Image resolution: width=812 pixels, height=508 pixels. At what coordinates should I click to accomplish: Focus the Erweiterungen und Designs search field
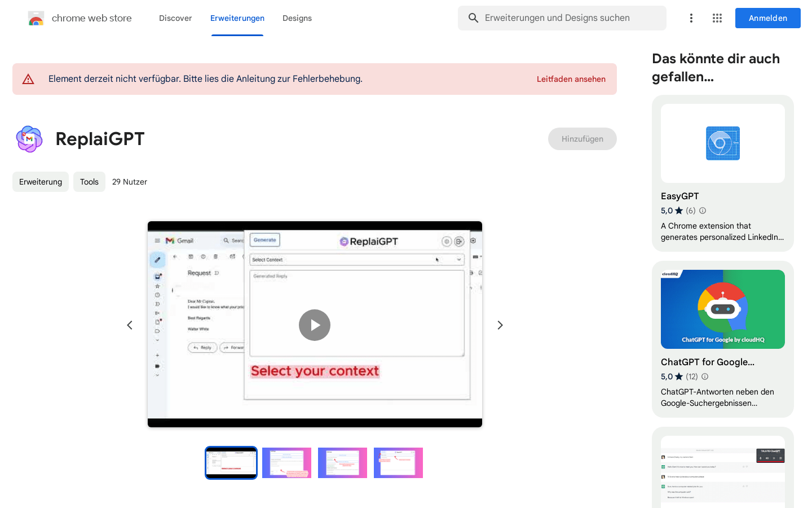570,18
